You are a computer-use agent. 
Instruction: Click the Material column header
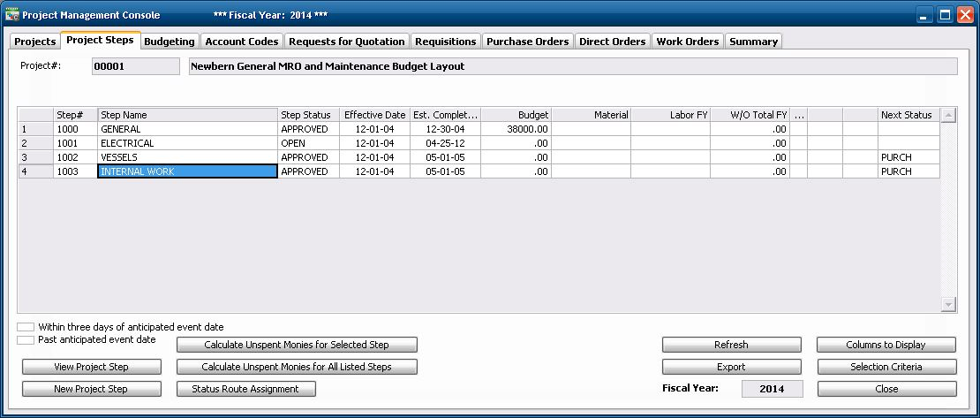coord(592,115)
